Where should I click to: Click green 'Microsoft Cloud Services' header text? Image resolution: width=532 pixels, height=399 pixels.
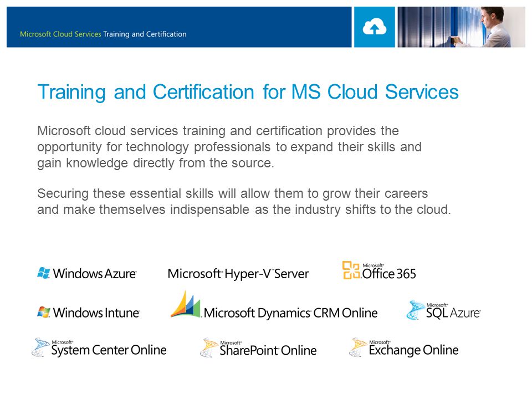60,34
